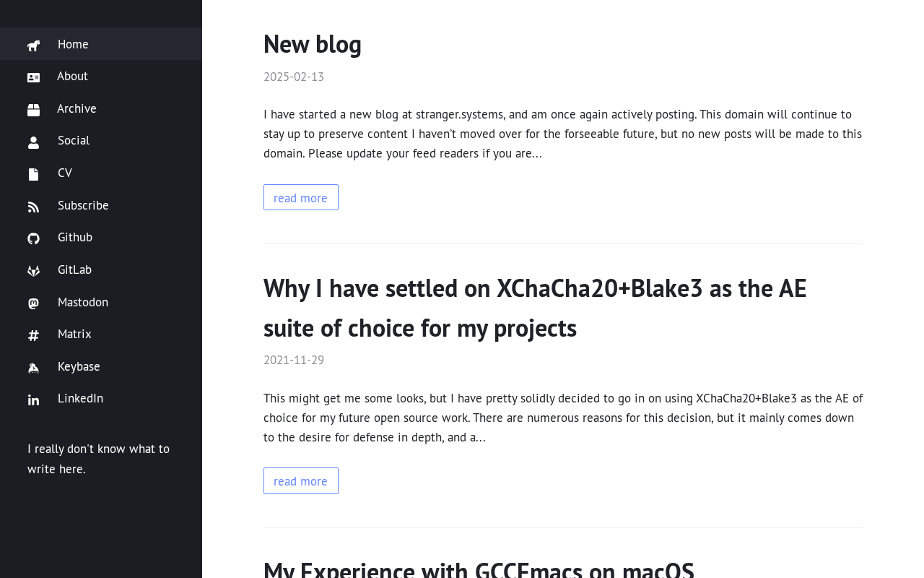924x578 pixels.
Task: Click the Keybase logo icon
Action: coord(33,368)
